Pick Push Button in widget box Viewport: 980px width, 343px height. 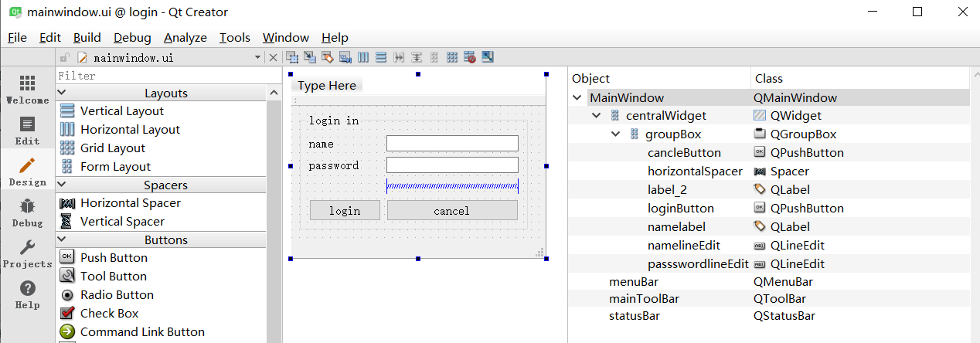click(114, 258)
